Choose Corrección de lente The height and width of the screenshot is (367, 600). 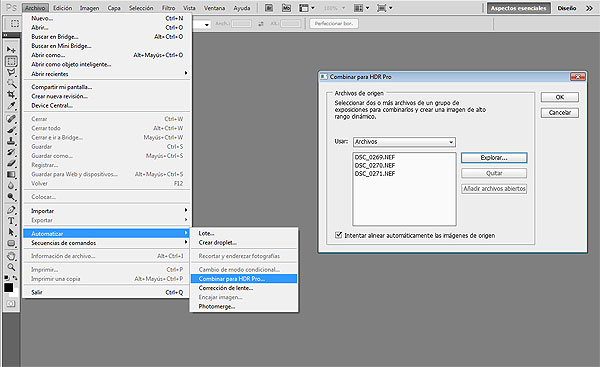244,288
